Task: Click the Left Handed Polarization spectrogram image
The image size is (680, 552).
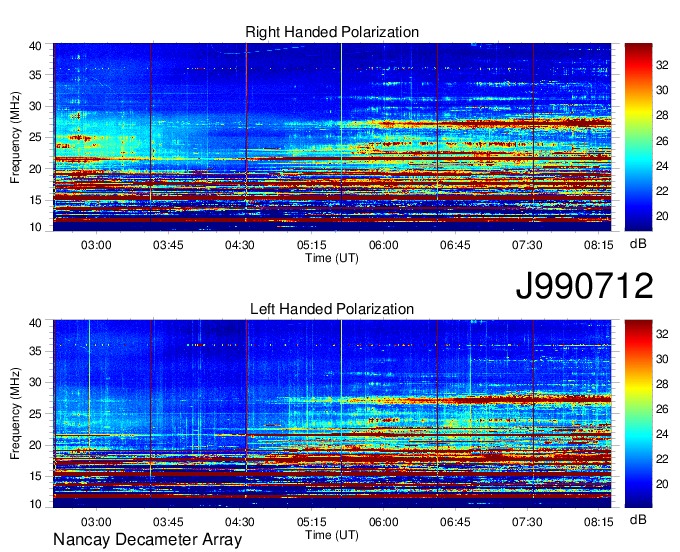Action: [332, 414]
